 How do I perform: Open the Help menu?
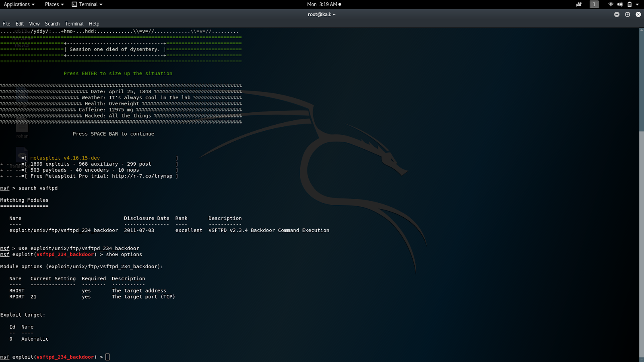94,23
